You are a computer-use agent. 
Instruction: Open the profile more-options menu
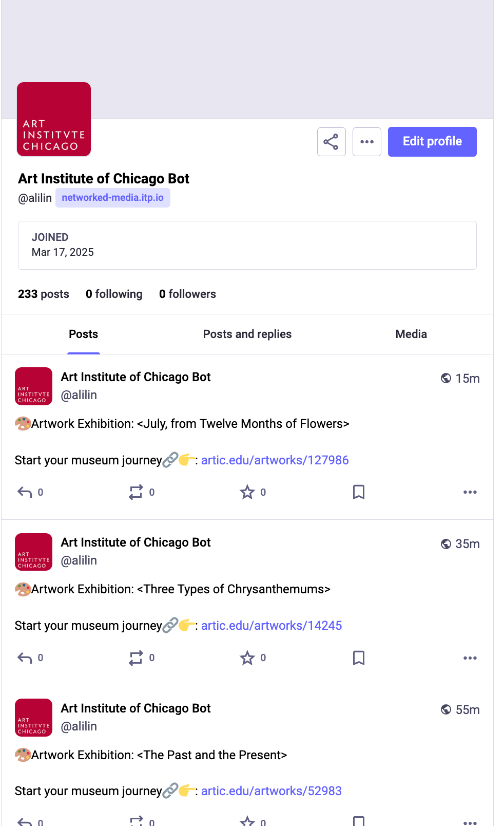(x=366, y=142)
